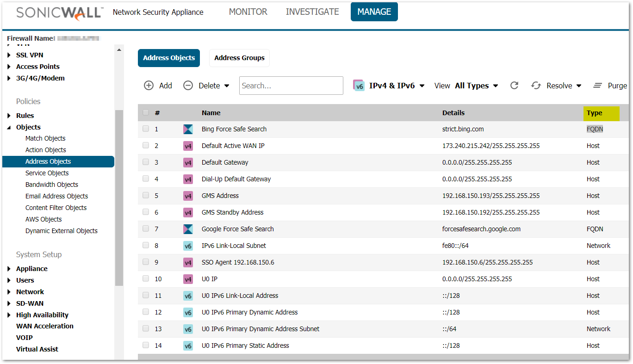The width and height of the screenshot is (633, 364).
Task: Check the box for Default Gateway row
Action: 146,162
